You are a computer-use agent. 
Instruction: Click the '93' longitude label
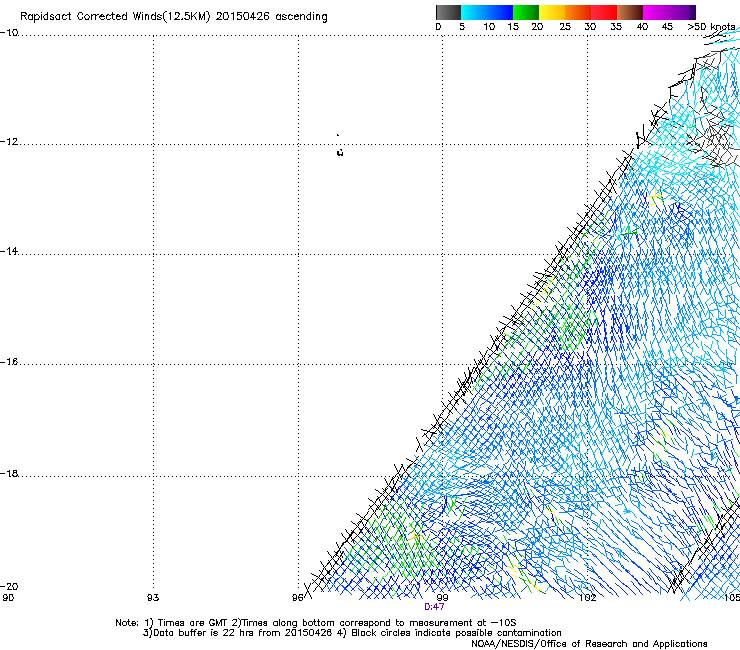point(153,598)
